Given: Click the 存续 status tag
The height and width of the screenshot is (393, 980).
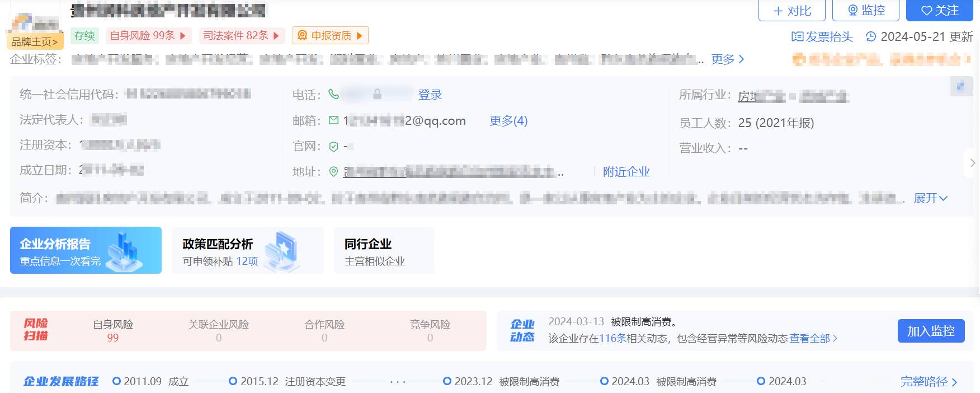Looking at the screenshot, I should point(84,36).
